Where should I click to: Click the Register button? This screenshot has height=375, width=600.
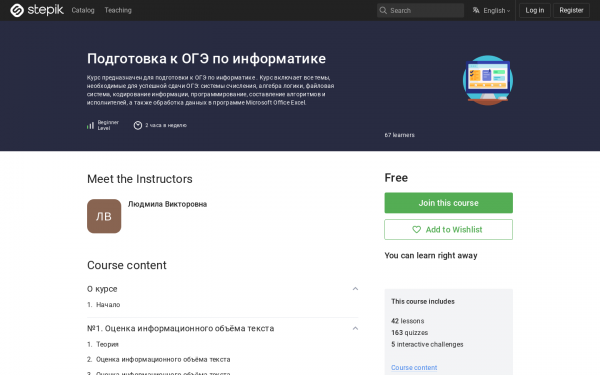click(571, 10)
